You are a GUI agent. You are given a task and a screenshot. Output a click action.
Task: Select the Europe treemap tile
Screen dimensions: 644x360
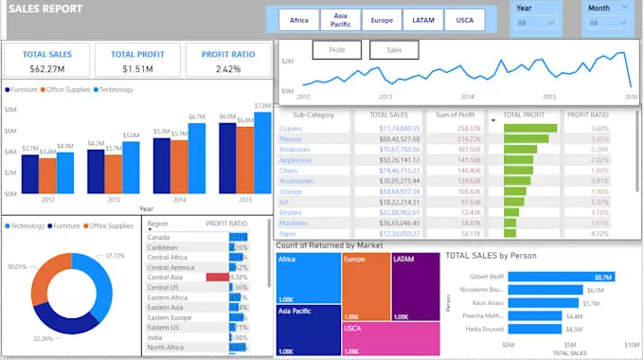[367, 287]
